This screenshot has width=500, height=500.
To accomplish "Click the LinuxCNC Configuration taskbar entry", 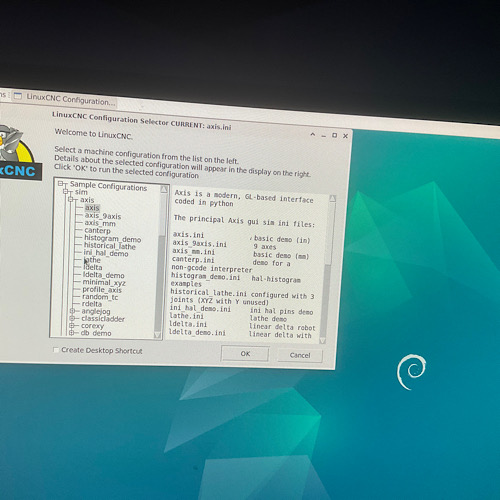I will tap(64, 99).
